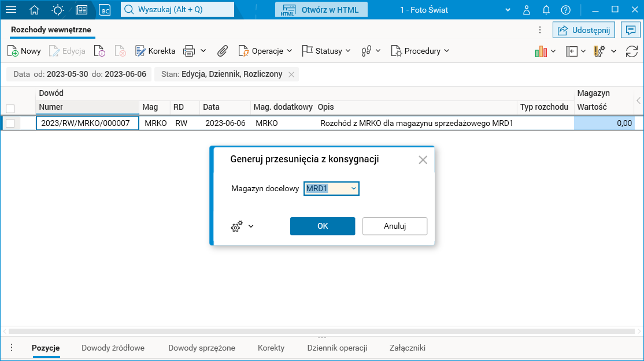The height and width of the screenshot is (361, 644).
Task: Click the Typ rozchodu column header
Action: click(545, 107)
